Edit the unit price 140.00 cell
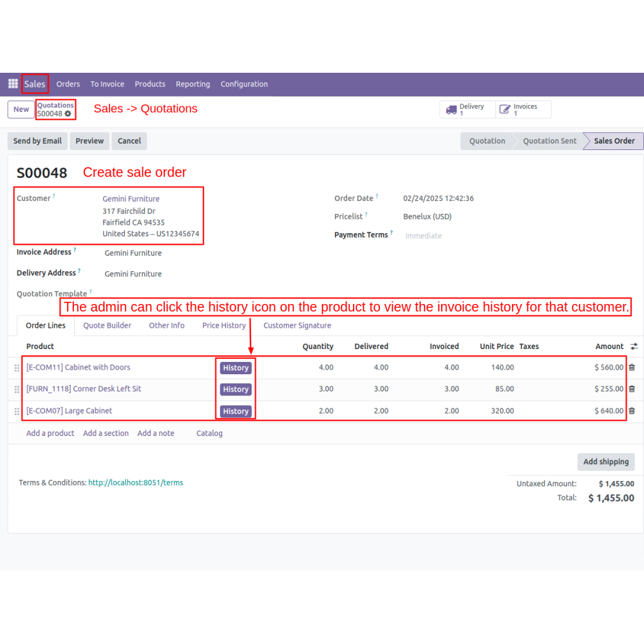 point(502,367)
